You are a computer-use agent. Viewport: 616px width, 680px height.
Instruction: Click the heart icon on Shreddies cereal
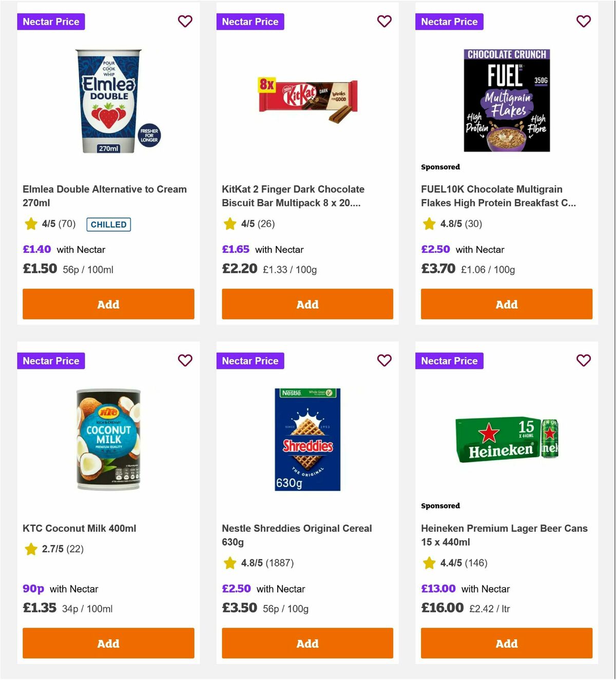384,361
